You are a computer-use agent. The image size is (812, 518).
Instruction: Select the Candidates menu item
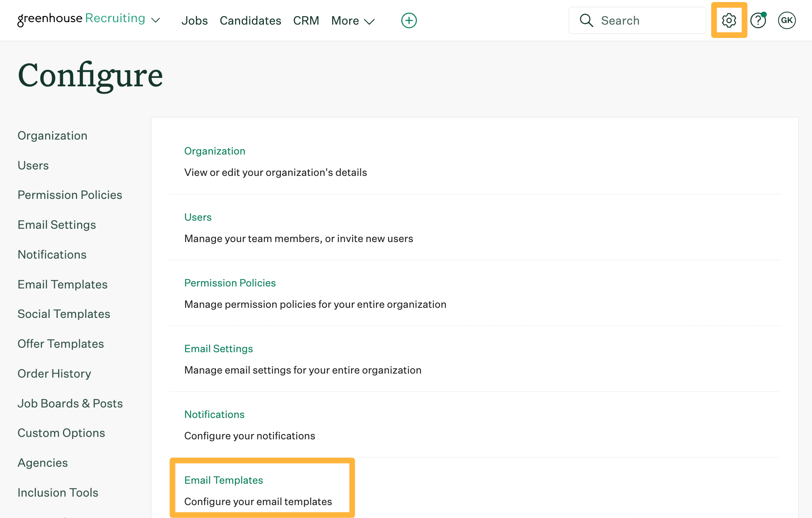250,21
